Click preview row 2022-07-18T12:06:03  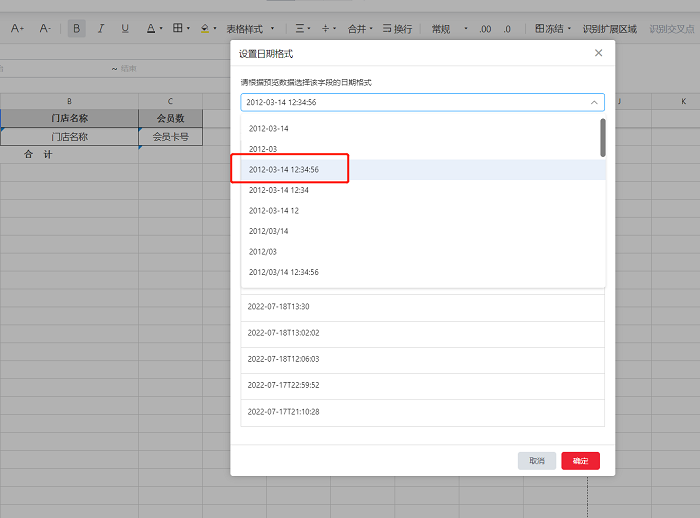click(x=422, y=359)
